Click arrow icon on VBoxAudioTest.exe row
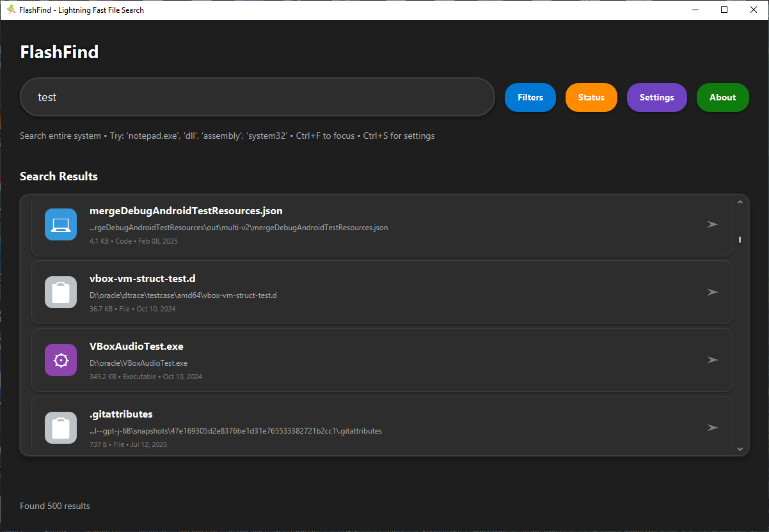769x532 pixels. [x=712, y=360]
